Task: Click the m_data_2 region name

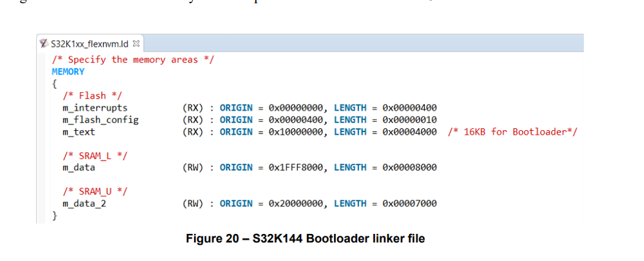Action: click(84, 203)
